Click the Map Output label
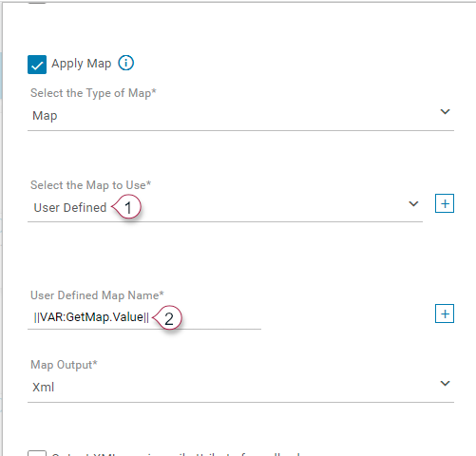476x456 pixels. pos(64,365)
